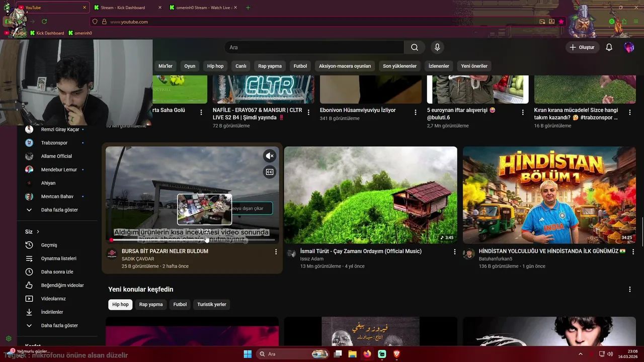Image resolution: width=644 pixels, height=362 pixels.
Task: Open SADIK ÇAVDAR channel link
Action: tap(137, 259)
